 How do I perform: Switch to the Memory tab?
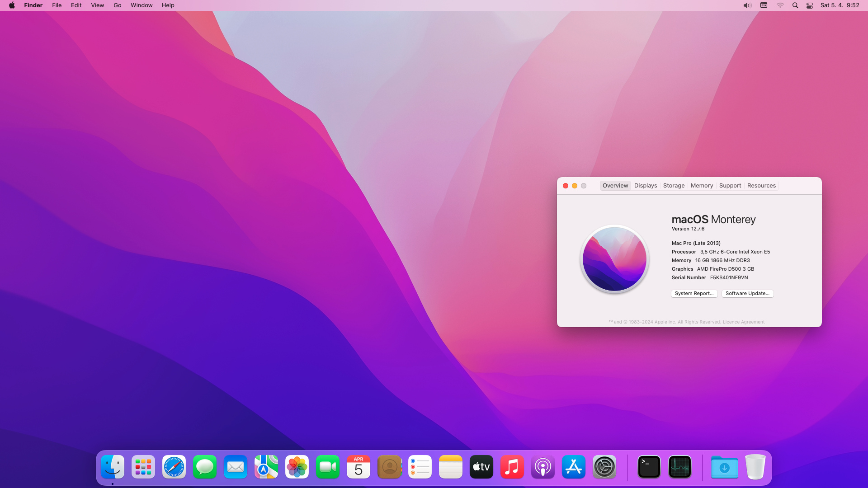tap(702, 186)
